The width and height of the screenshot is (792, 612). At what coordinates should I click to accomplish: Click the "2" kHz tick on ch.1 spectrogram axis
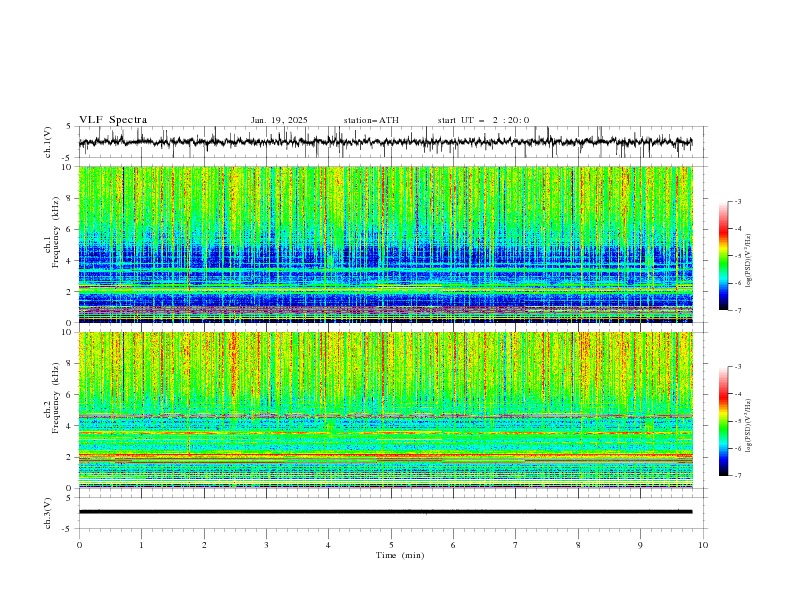(69, 292)
